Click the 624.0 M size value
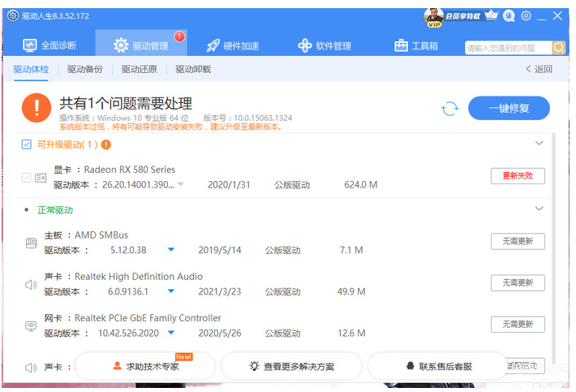The height and width of the screenshot is (392, 576). (x=361, y=184)
